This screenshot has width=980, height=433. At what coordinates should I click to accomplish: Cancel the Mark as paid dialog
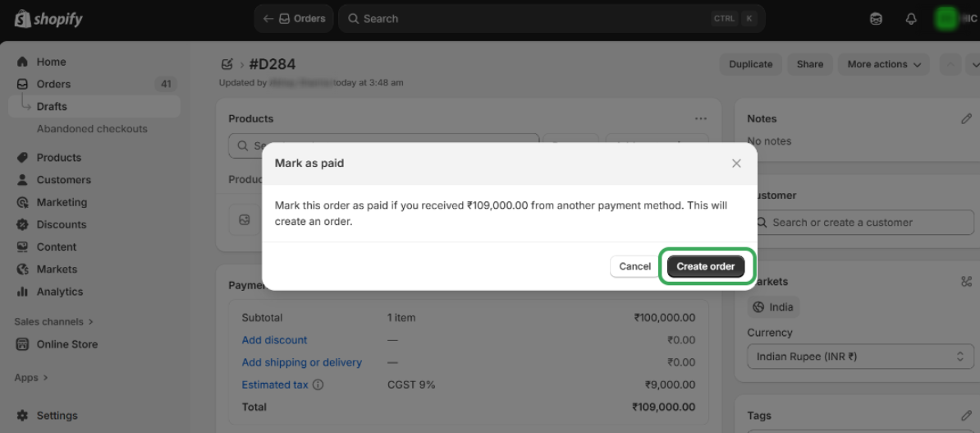point(634,266)
